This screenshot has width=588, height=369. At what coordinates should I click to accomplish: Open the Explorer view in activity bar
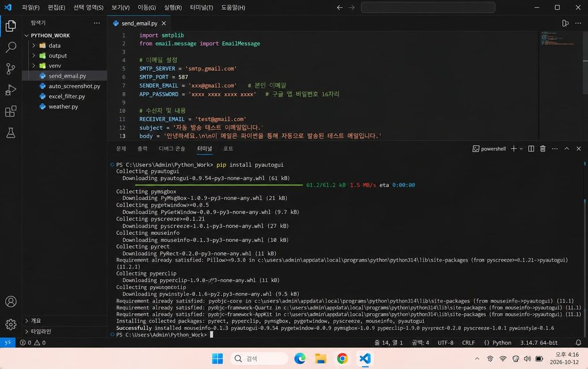point(10,25)
